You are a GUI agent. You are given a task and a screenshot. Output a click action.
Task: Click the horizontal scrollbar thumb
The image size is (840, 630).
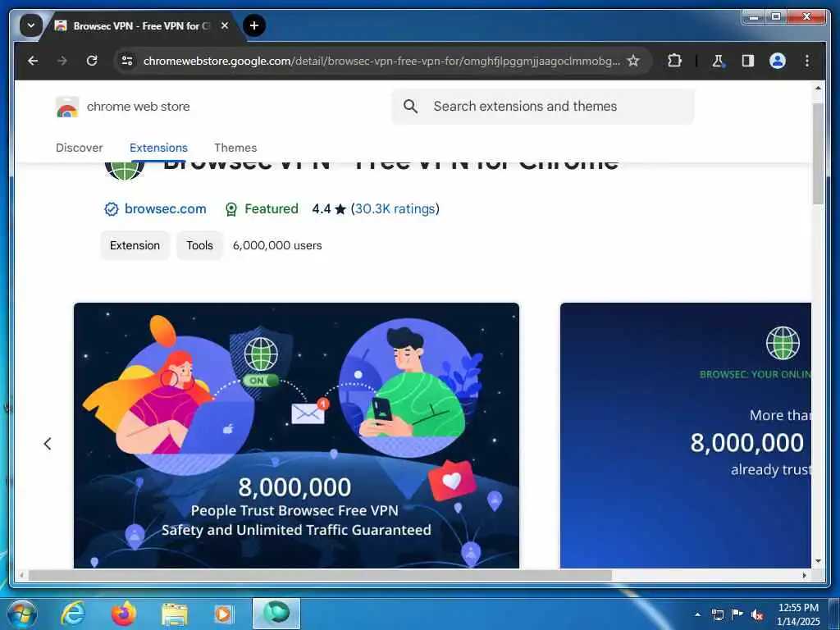(320, 575)
